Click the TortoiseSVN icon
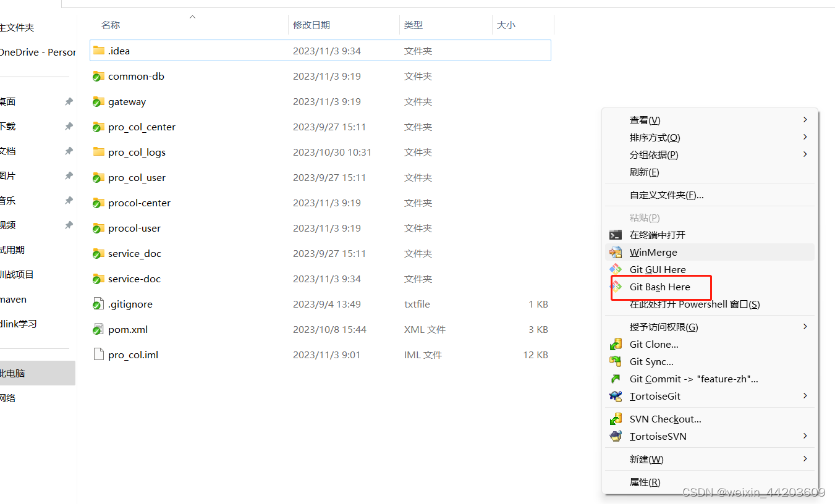 click(x=616, y=436)
